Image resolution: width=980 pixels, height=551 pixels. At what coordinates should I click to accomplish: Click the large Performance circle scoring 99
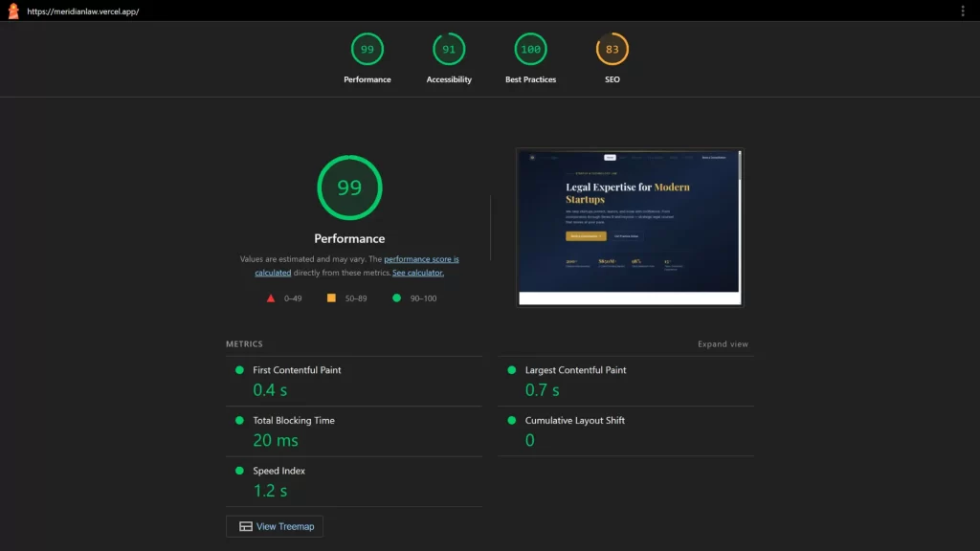[x=350, y=187]
